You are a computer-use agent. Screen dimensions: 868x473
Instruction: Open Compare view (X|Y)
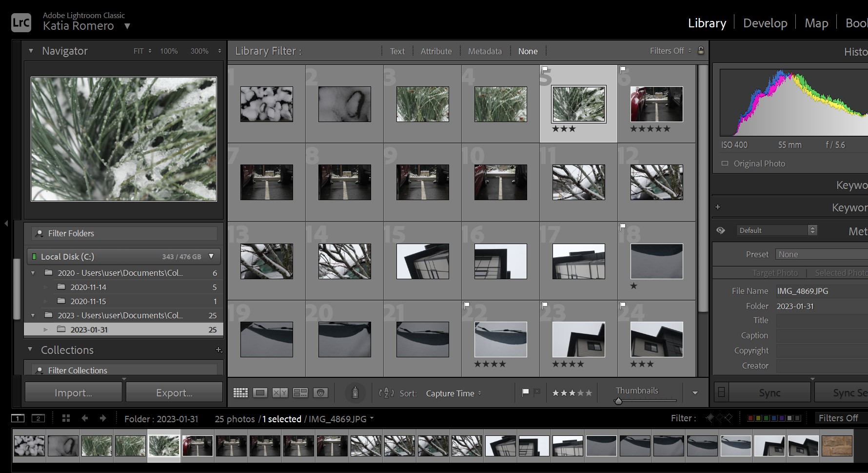[280, 393]
